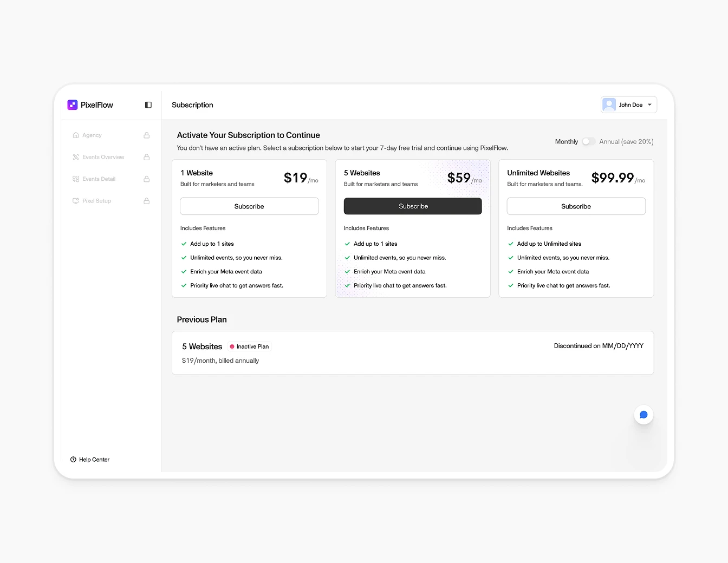Click the John Doe avatar thumbnail
The image size is (728, 563).
point(609,104)
